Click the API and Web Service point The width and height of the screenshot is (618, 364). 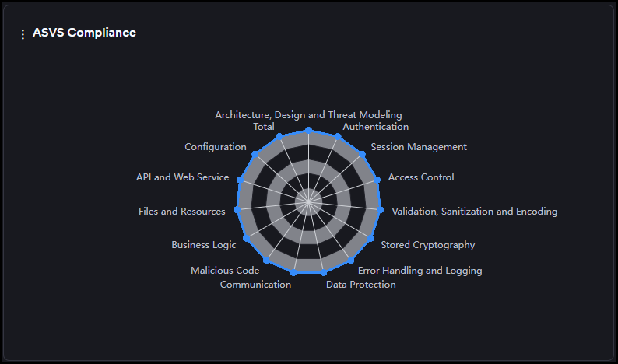[241, 180]
